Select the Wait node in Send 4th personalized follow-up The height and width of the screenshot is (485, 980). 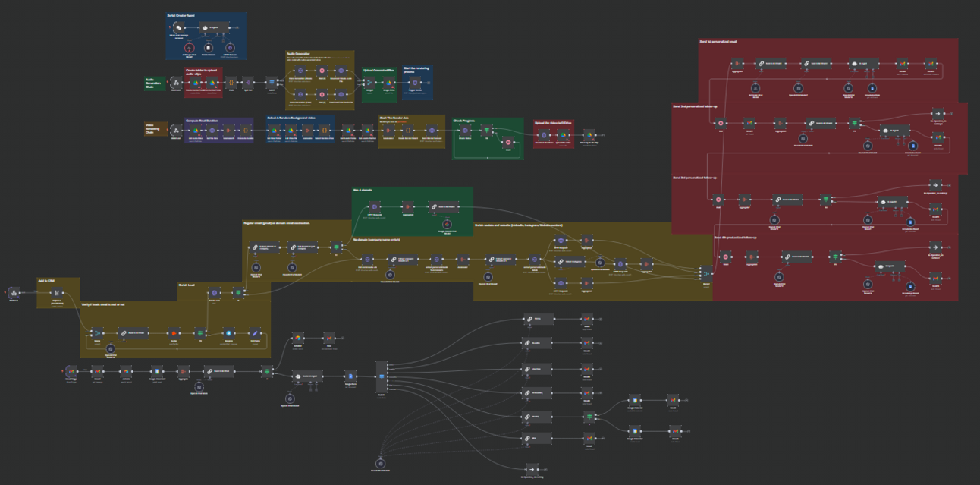pos(725,257)
